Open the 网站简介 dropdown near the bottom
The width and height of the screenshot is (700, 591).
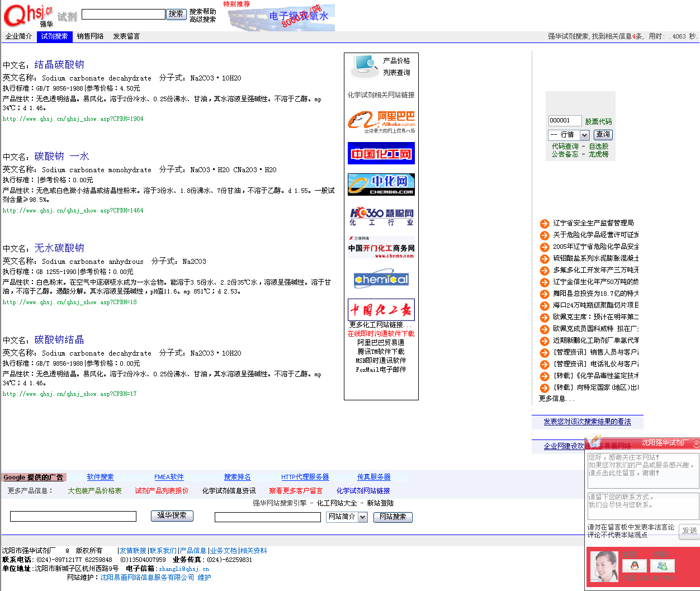[x=346, y=517]
